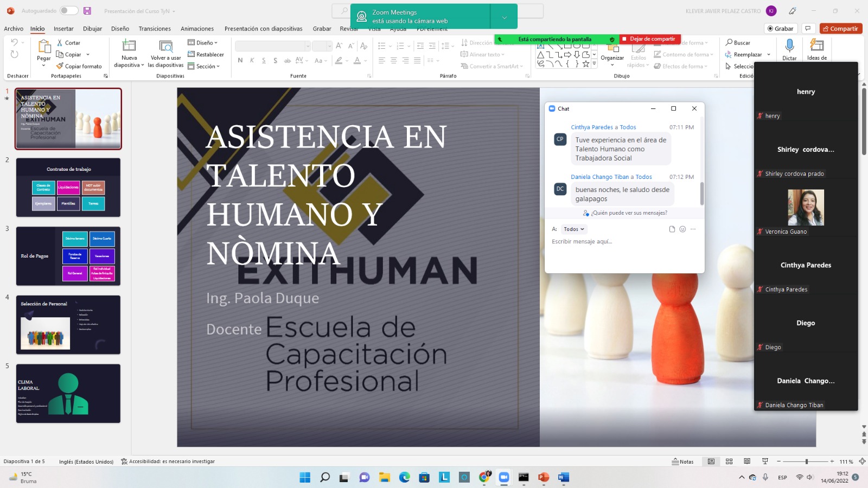The image size is (868, 488).
Task: Click the Pegar clipboard icon
Action: [43, 47]
